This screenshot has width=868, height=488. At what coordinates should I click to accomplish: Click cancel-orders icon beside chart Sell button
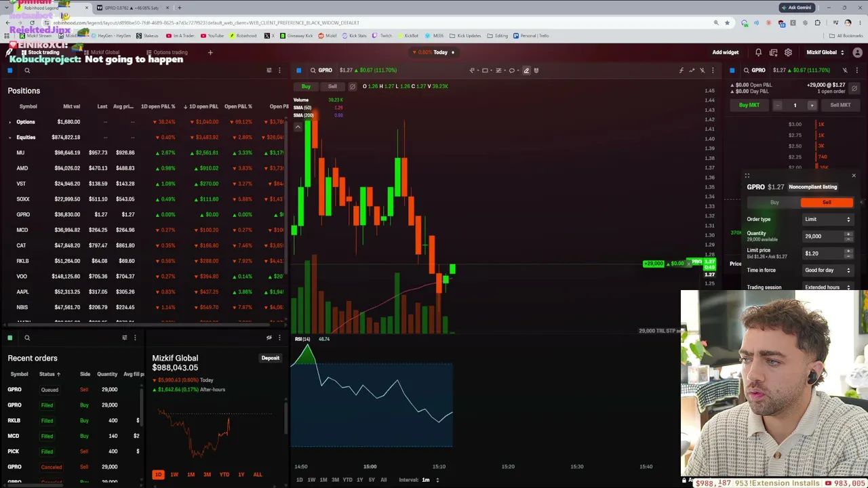point(352,87)
